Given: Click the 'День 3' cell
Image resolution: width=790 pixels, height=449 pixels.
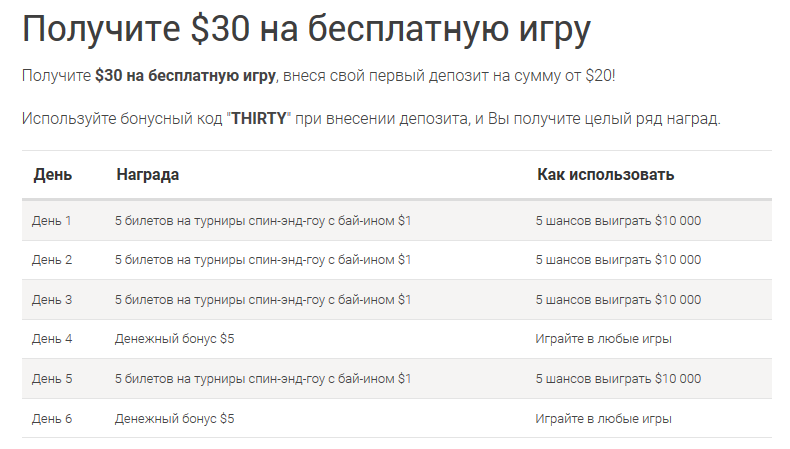Looking at the screenshot, I should point(52,299).
